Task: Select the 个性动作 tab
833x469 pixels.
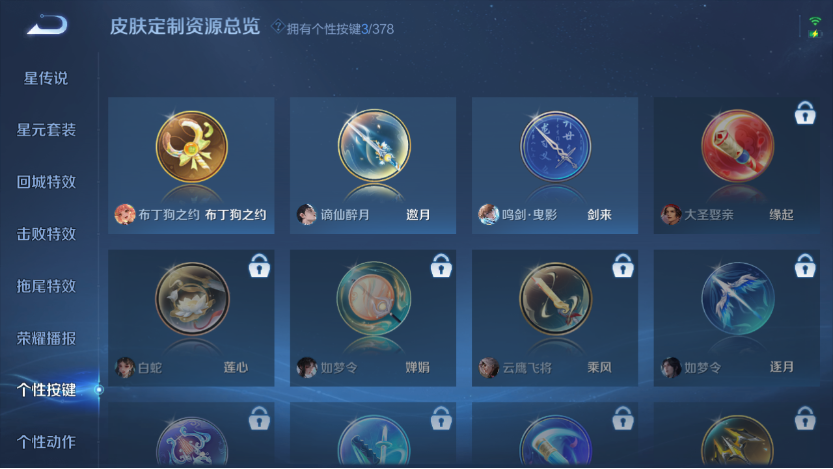Action: point(46,441)
